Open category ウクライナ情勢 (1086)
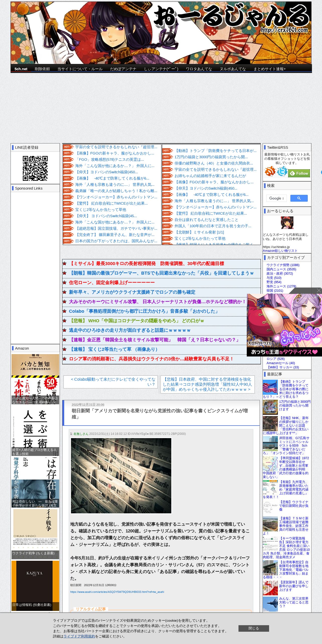322x644 pixels. pyautogui.click(x=283, y=265)
